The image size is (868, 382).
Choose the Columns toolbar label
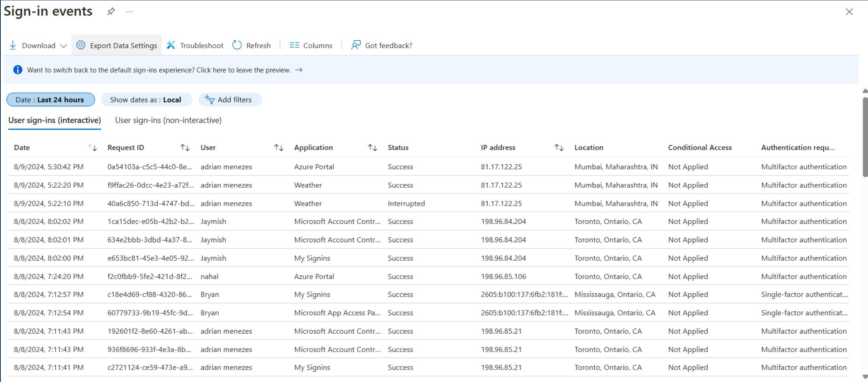[318, 45]
